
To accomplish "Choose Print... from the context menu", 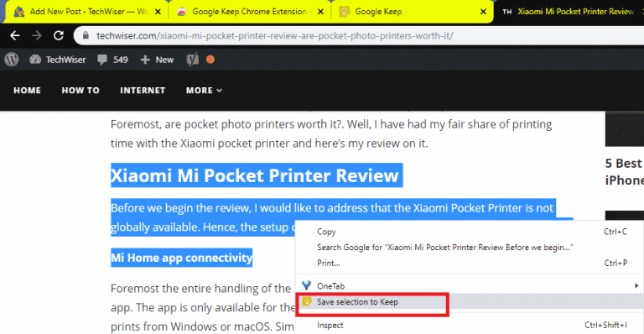I will click(470, 263).
